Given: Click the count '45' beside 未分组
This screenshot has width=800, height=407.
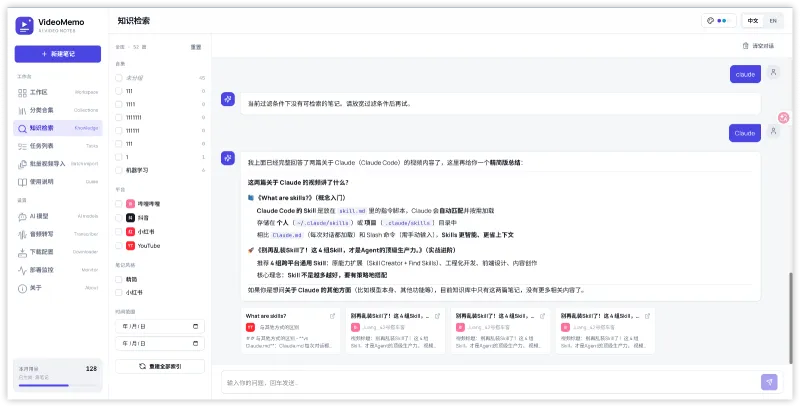Looking at the screenshot, I should point(202,78).
